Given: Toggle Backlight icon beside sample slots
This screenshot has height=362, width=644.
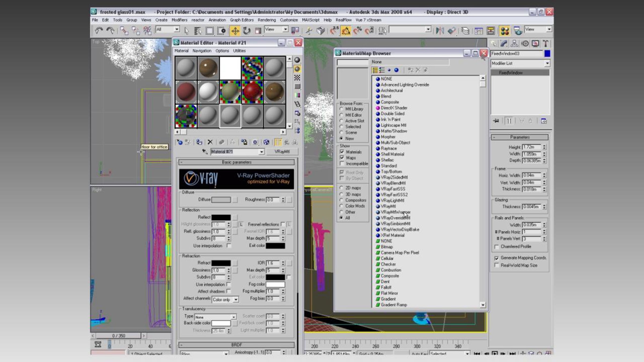Looking at the screenshot, I should coord(297,69).
